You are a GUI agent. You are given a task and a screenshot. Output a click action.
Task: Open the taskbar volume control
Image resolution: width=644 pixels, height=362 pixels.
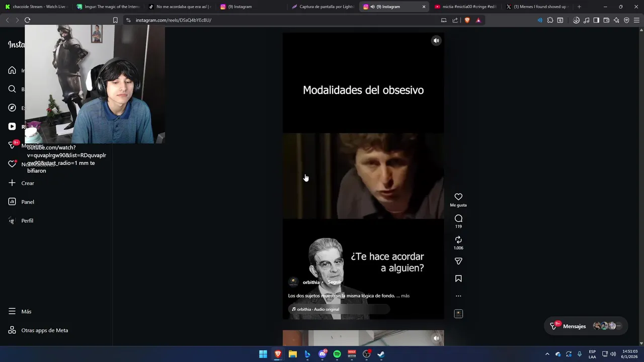[613, 354]
